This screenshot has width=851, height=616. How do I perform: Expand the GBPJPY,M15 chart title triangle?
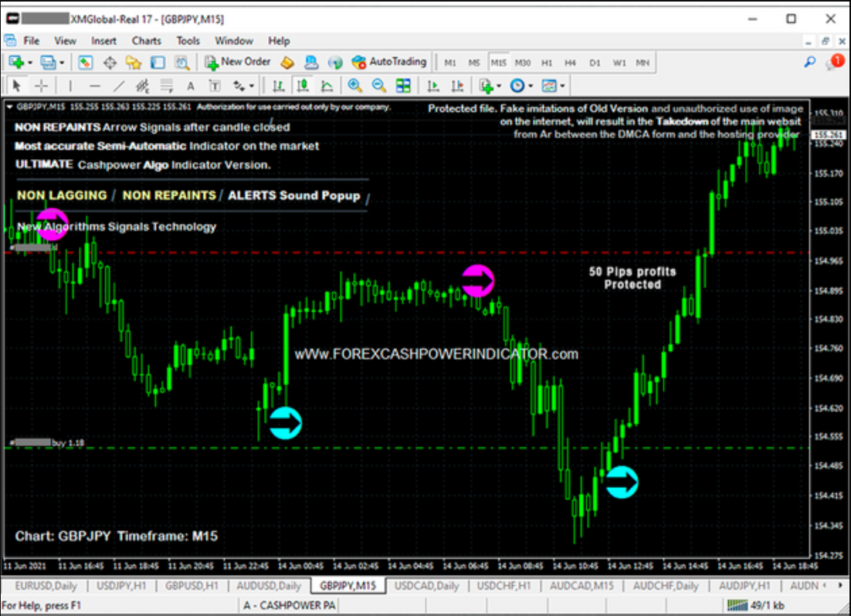(x=9, y=107)
